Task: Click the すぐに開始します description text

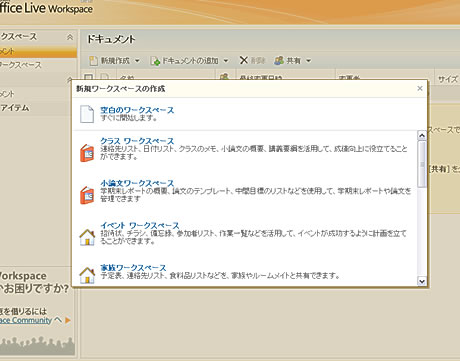Action: pos(129,118)
